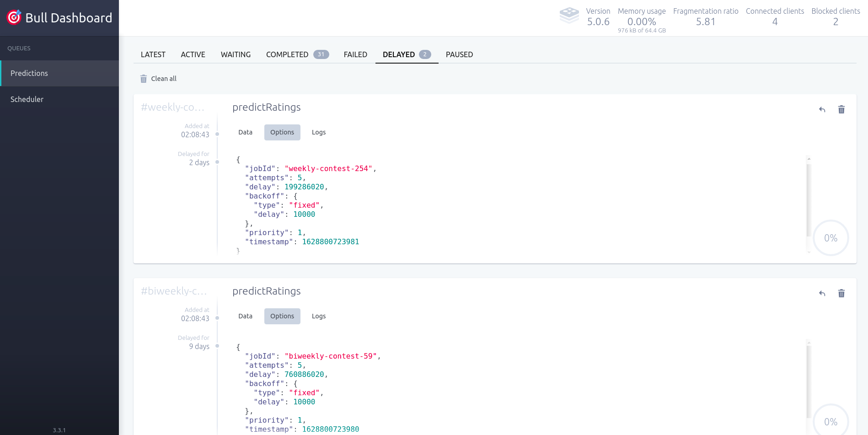Click the version number 3.3.1 in sidebar
This screenshot has width=868, height=435.
[x=59, y=430]
